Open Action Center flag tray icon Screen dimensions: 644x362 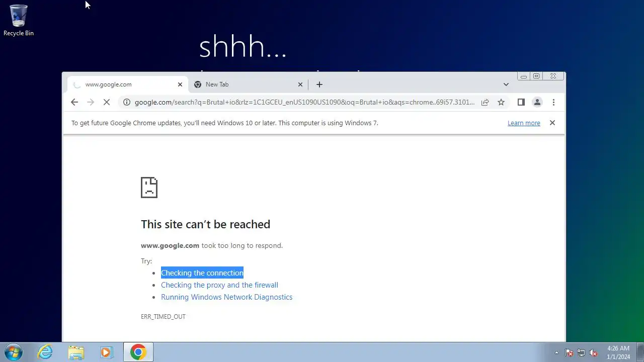[569, 352]
